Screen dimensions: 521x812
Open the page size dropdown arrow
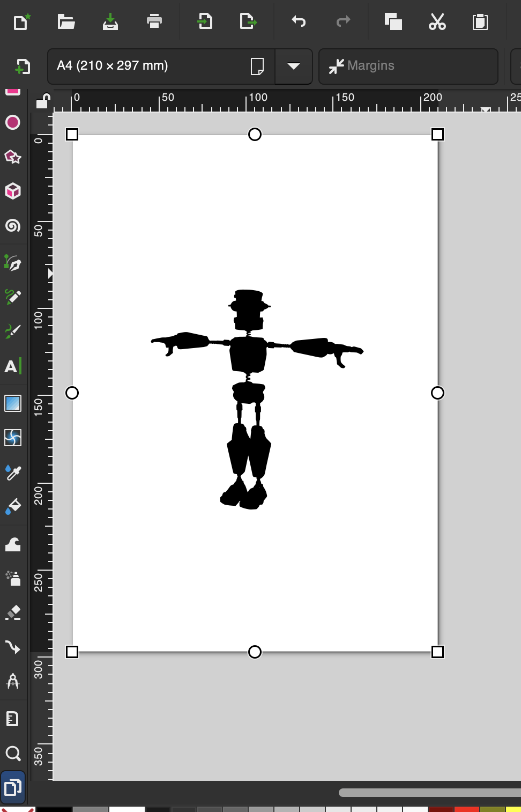[293, 66]
